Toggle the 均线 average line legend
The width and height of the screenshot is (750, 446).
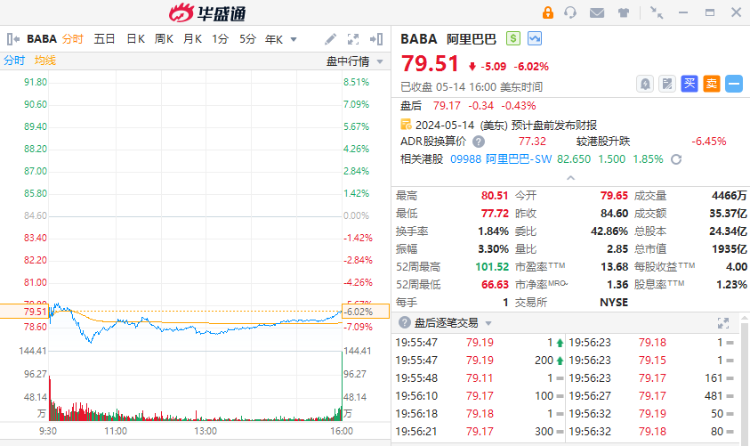[x=45, y=60]
